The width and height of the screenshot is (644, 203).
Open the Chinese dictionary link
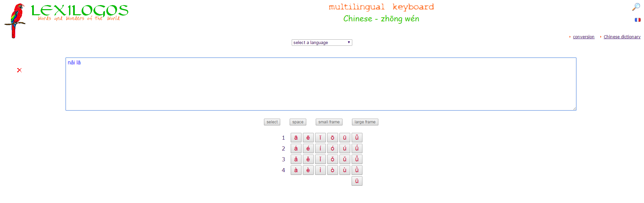tap(622, 37)
